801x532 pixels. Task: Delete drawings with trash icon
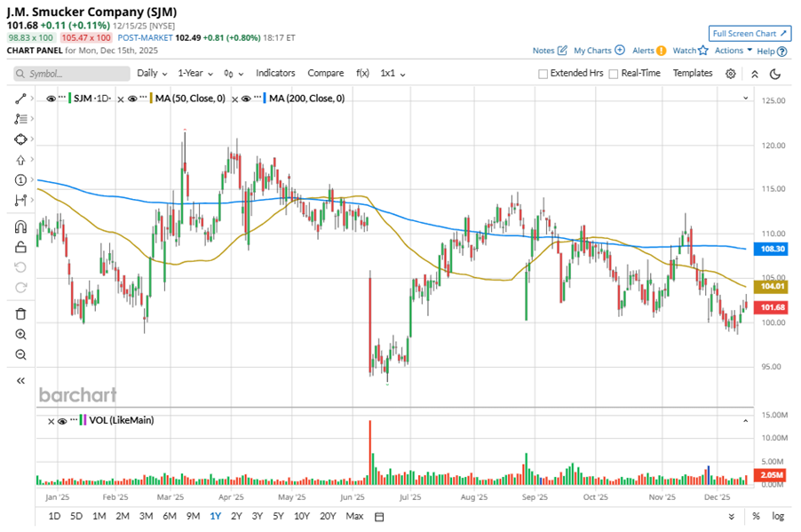pos(20,314)
